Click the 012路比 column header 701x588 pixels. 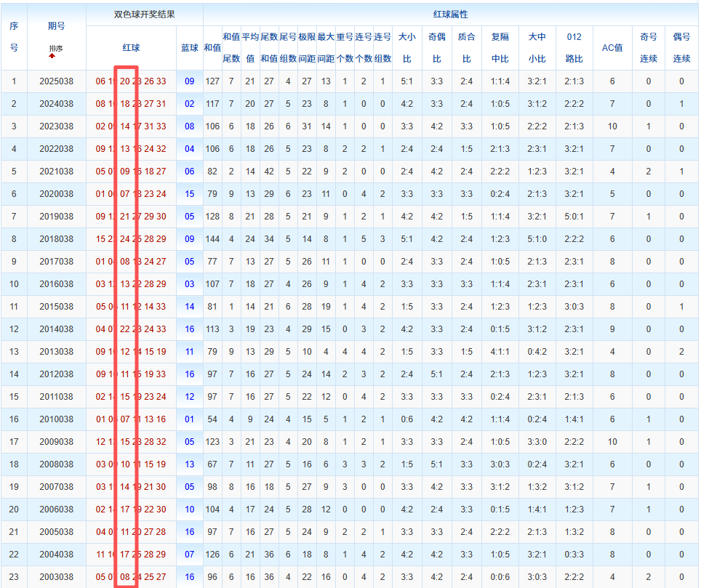point(574,47)
